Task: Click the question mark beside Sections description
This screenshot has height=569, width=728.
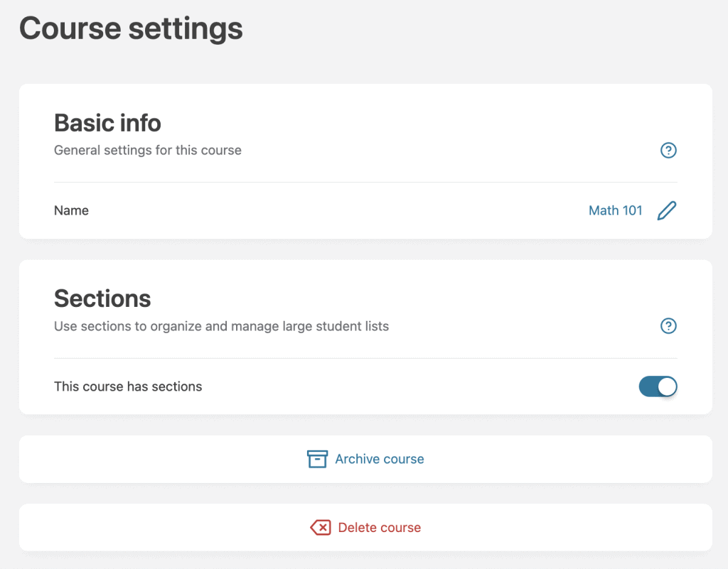Action: (x=668, y=326)
